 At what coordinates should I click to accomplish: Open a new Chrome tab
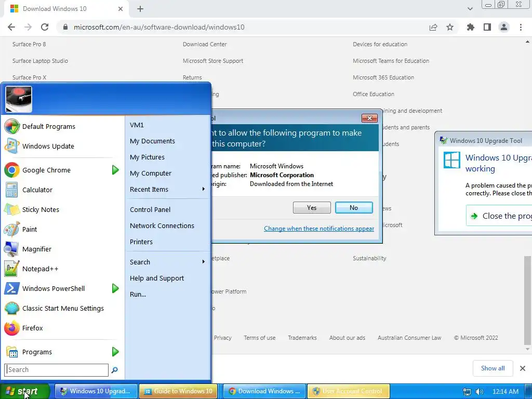click(140, 9)
